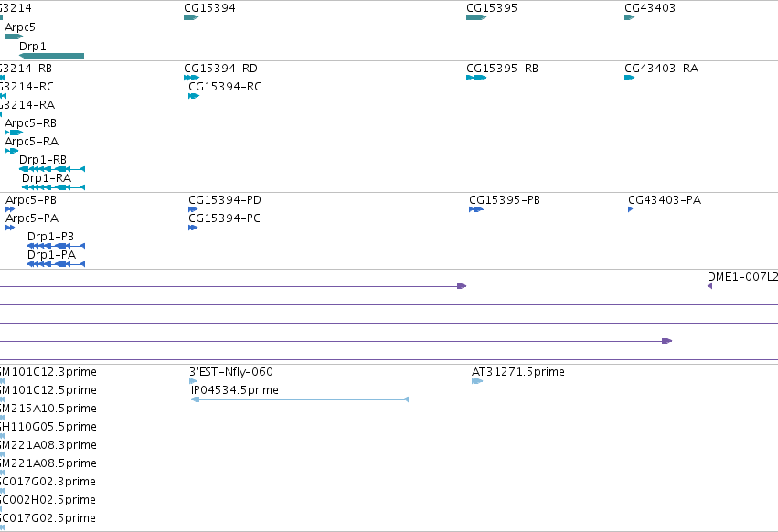Click the IP04534.5prime EST line glyph
778x532 pixels.
tap(300, 399)
